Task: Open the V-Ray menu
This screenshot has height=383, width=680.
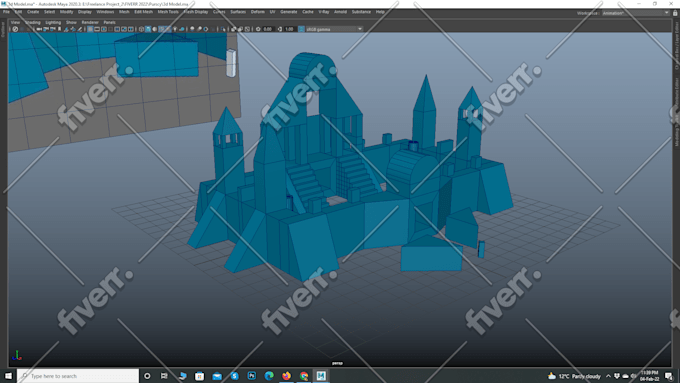Action: tap(324, 12)
